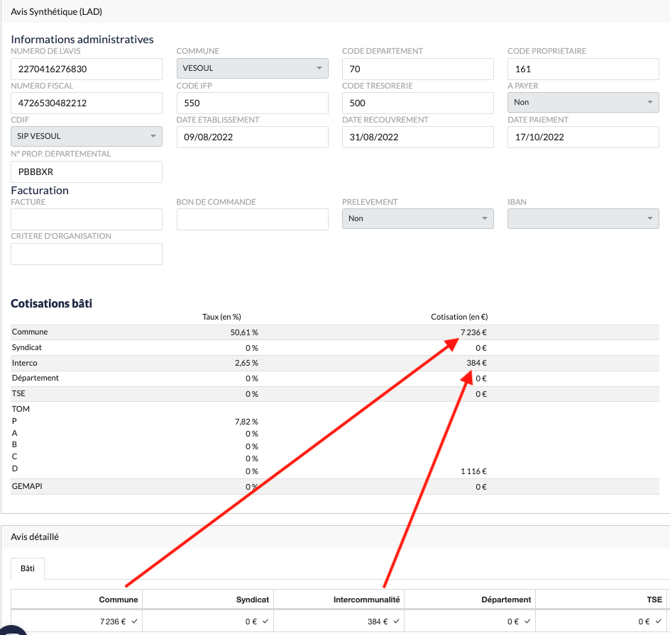Screen dimensions: 670x635
Task: Click the checkmark beside TSE 0 €
Action: tap(658, 621)
